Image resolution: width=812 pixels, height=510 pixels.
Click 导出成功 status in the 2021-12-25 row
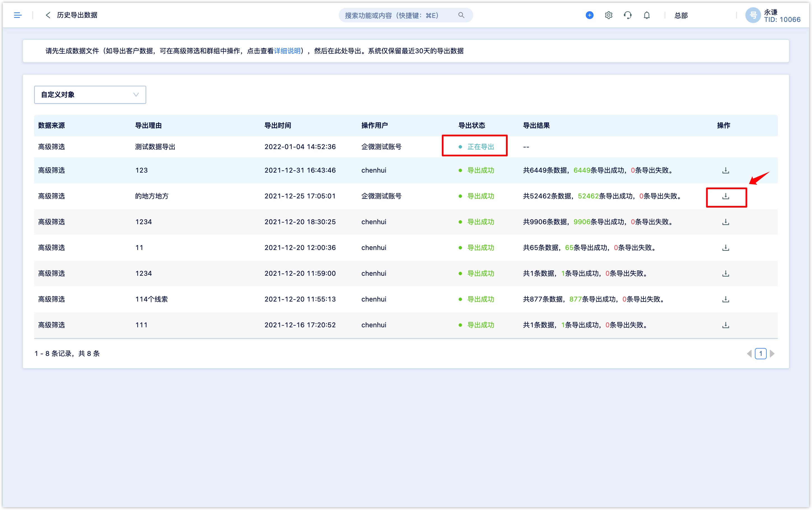(480, 196)
